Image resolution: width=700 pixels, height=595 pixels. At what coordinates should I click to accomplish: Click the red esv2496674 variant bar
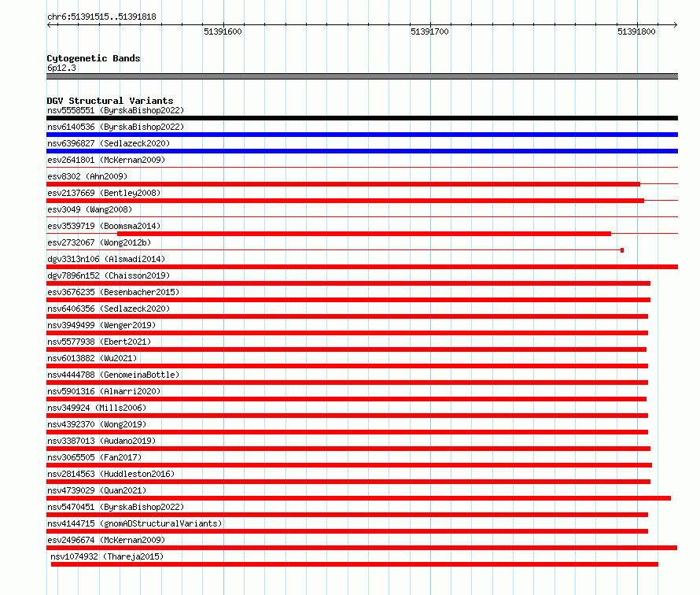click(x=362, y=548)
